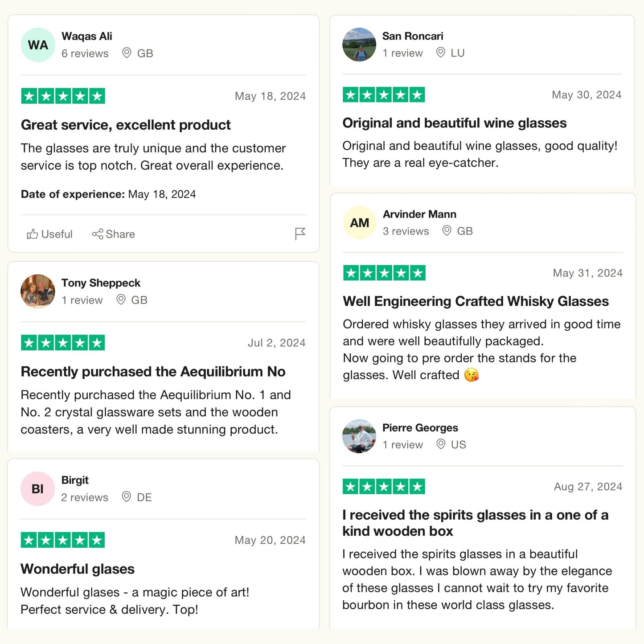Open San Roncari's profile photo
This screenshot has height=644, width=644.
[359, 45]
